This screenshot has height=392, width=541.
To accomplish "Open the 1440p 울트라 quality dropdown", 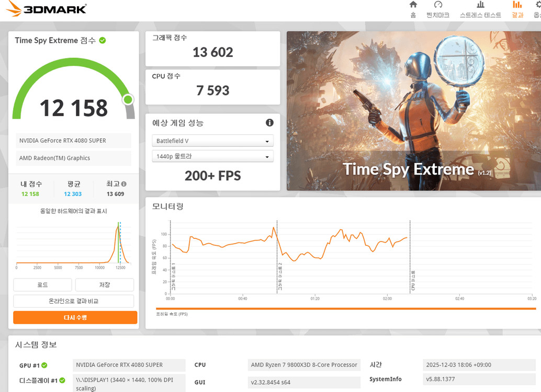I will click(212, 156).
